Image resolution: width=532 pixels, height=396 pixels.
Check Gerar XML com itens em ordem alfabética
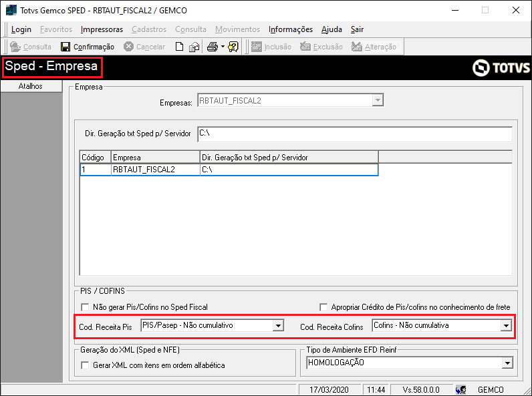pyautogui.click(x=85, y=365)
